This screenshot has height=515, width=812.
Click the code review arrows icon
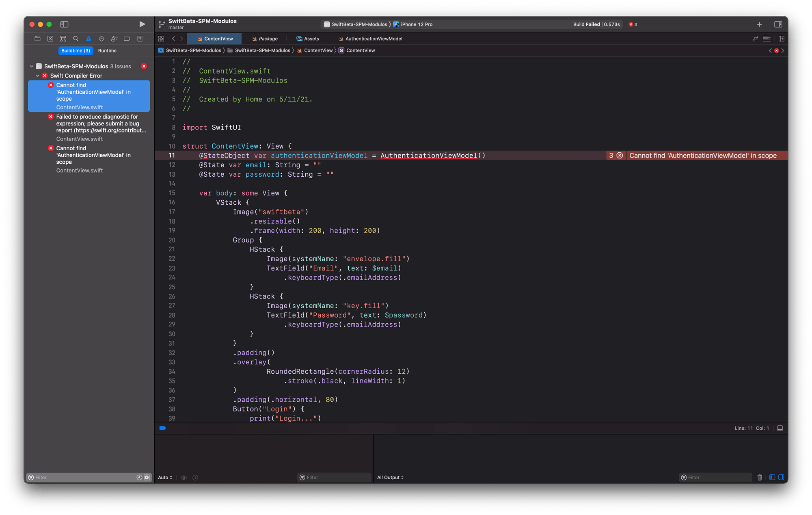(756, 39)
